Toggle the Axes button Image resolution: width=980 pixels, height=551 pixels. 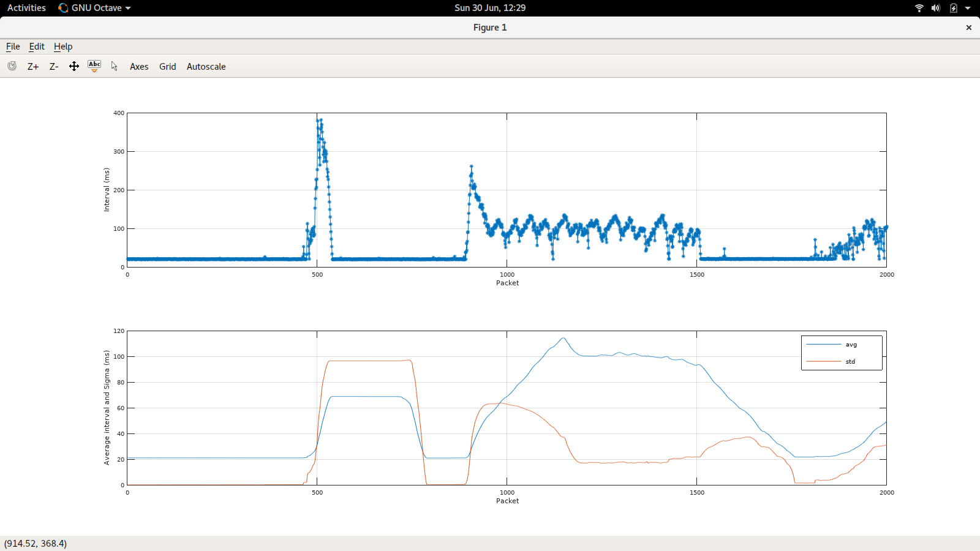tap(139, 67)
